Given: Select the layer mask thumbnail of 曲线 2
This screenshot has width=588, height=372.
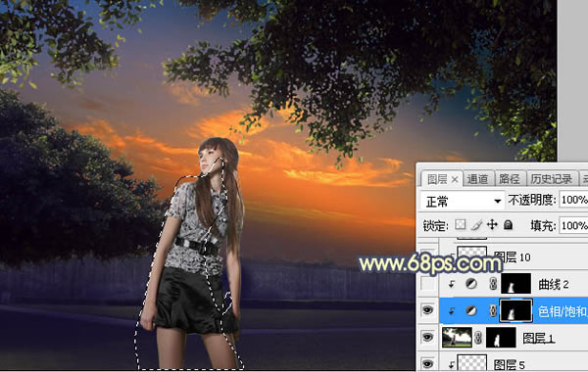Looking at the screenshot, I should 515,284.
